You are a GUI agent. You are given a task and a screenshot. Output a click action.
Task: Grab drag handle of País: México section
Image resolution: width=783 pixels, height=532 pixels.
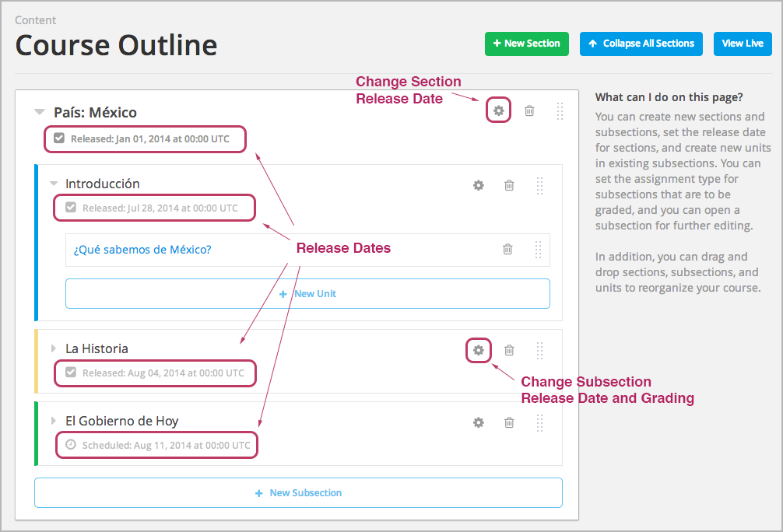(x=560, y=111)
